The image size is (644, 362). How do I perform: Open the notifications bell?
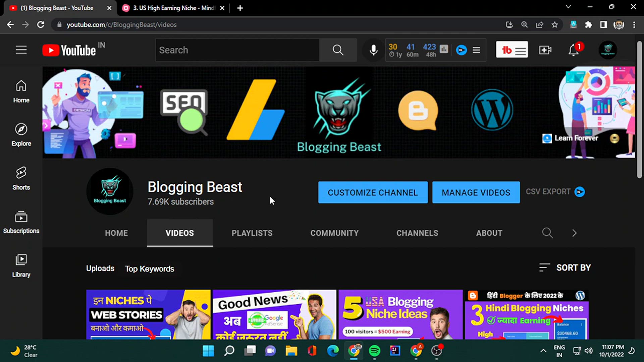(x=574, y=50)
